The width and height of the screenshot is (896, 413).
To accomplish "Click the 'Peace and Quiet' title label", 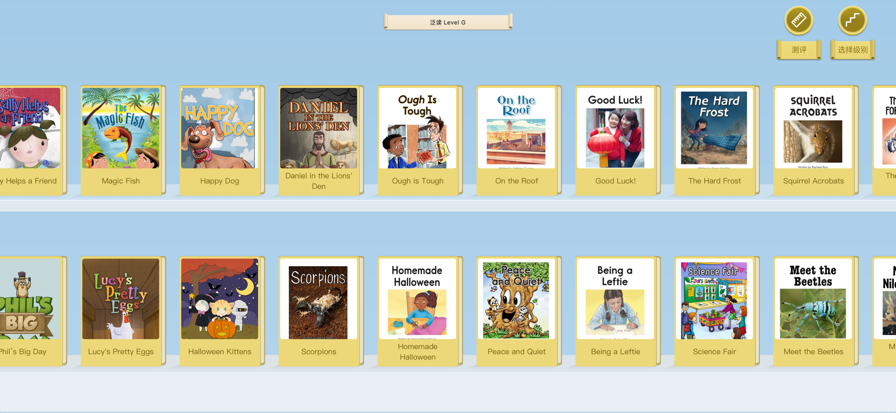I will (516, 352).
